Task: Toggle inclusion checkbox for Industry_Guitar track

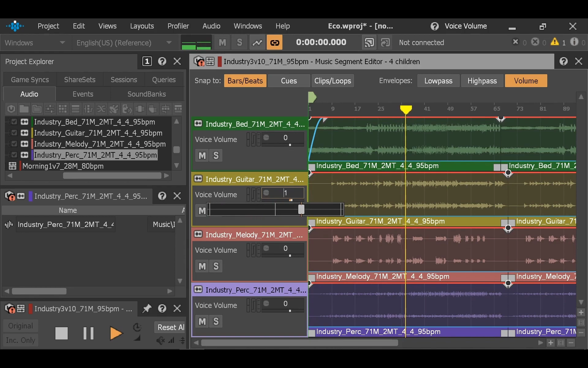Action: [14, 133]
